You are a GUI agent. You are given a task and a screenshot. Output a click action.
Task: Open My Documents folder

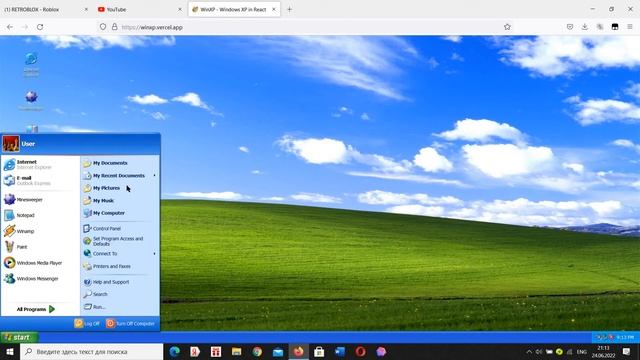120,163
